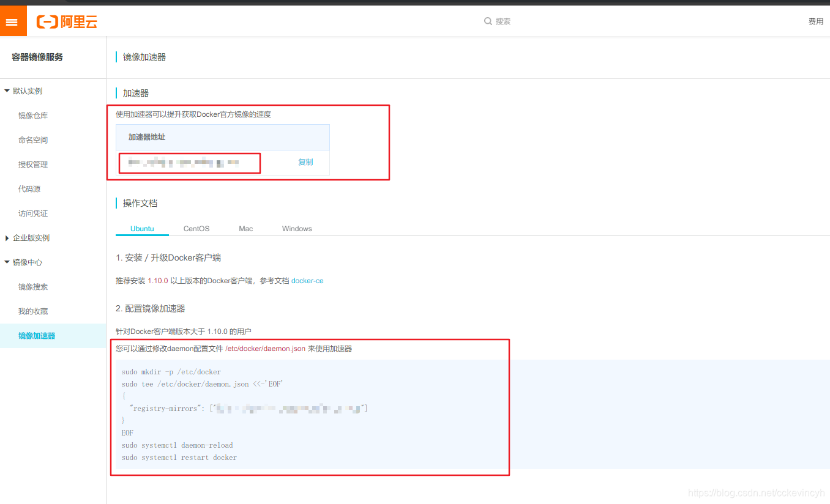Screen dimensions: 830x504
Task: Switch to the Mac tab
Action: click(246, 229)
